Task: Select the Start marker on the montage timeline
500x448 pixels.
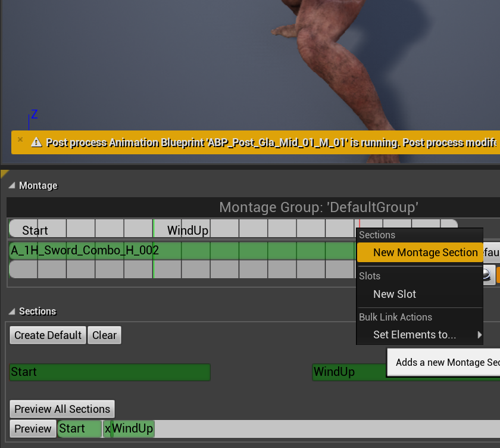Action: [x=35, y=231]
